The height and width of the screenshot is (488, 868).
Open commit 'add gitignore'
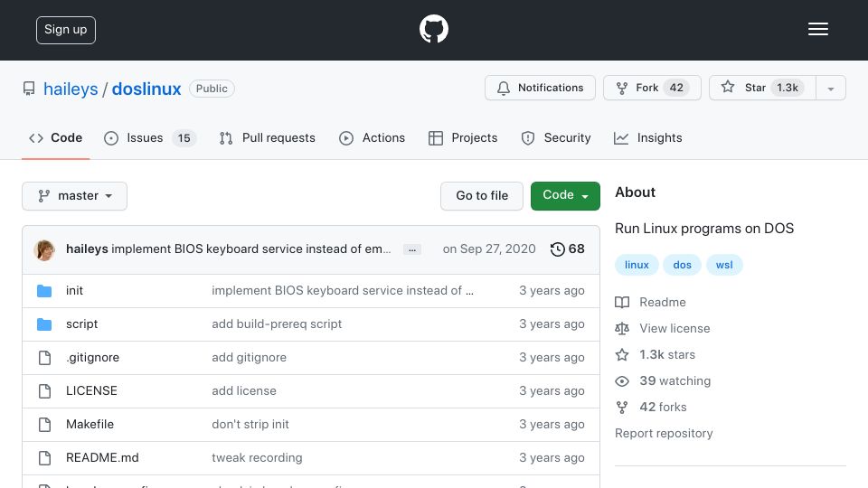(x=250, y=358)
